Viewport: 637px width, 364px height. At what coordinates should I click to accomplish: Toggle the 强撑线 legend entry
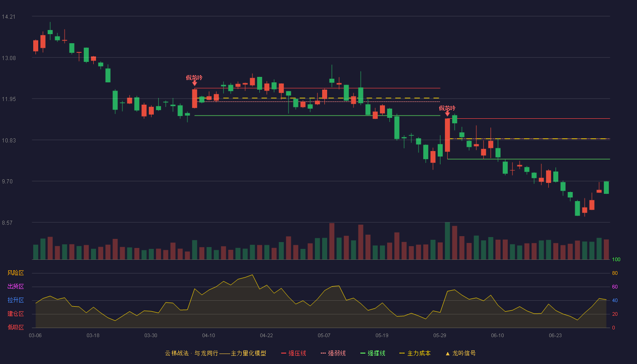coord(373,353)
